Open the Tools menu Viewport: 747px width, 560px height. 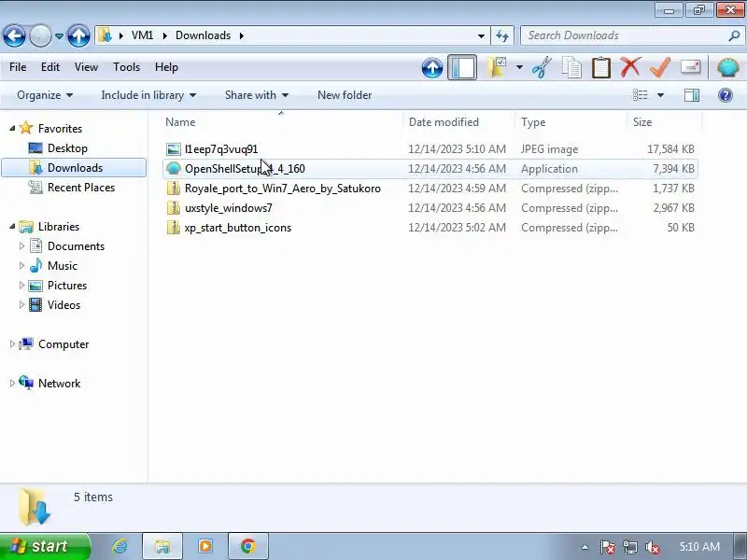click(126, 67)
